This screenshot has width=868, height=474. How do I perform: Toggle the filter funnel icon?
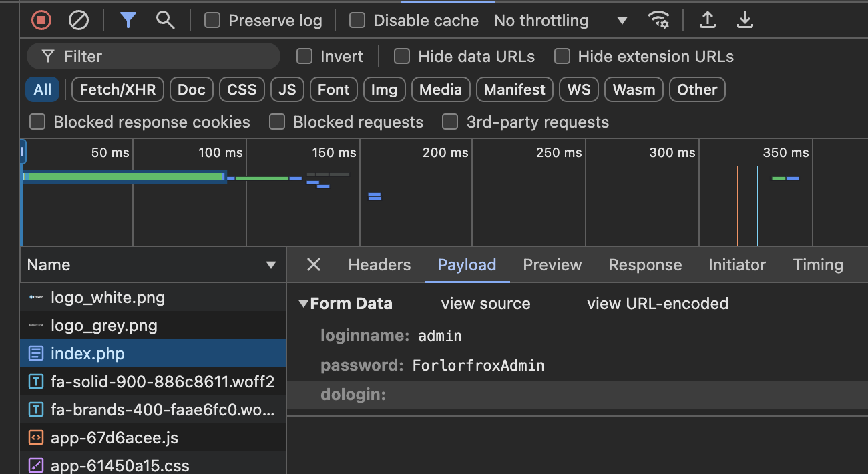[128, 21]
